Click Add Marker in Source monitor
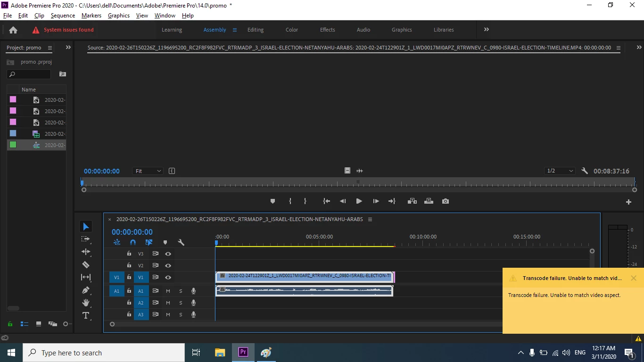644x362 pixels. coord(272,201)
